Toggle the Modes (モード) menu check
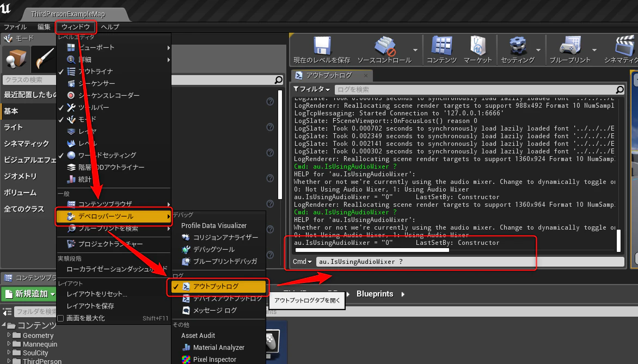The height and width of the screenshot is (364, 638). click(61, 119)
